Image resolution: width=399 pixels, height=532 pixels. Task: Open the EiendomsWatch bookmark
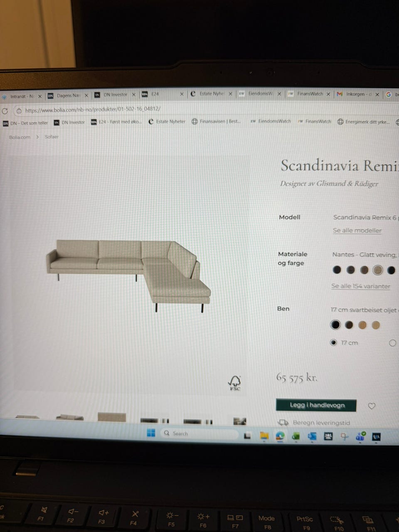tap(271, 122)
